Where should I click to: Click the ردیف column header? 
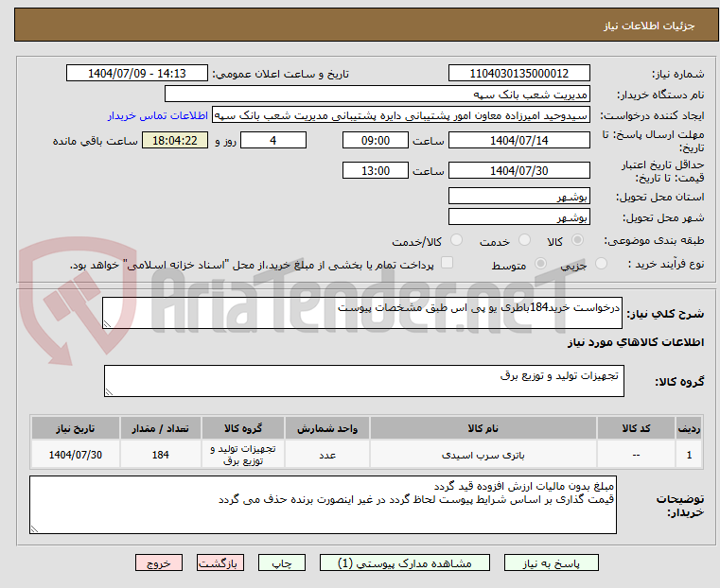point(689,428)
